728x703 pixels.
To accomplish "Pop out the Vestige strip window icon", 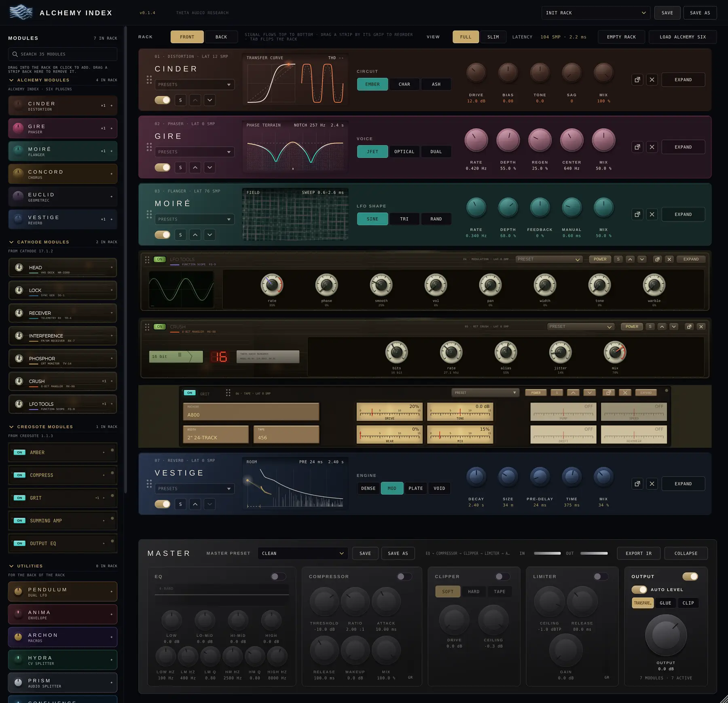I will [637, 484].
